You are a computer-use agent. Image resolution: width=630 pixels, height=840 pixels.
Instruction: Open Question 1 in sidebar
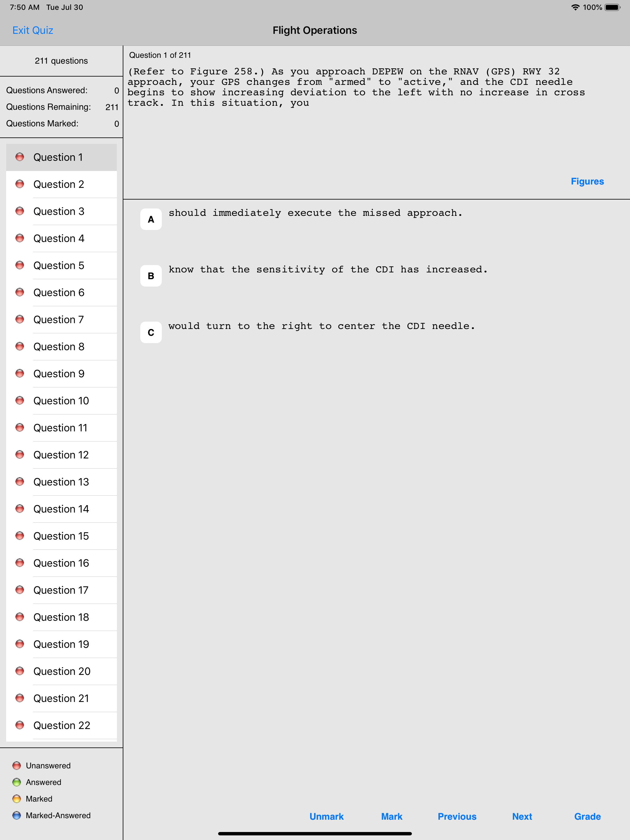pyautogui.click(x=61, y=157)
